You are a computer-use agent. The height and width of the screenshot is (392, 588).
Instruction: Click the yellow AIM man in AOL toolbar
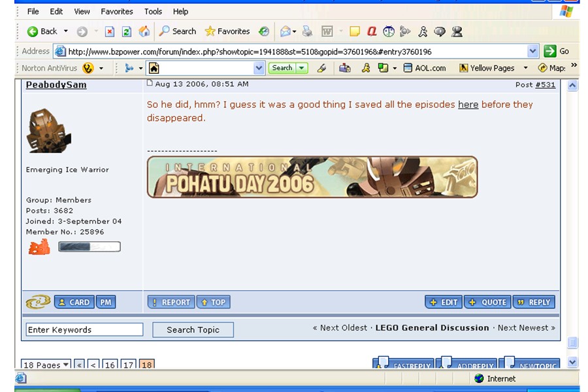pyautogui.click(x=366, y=68)
